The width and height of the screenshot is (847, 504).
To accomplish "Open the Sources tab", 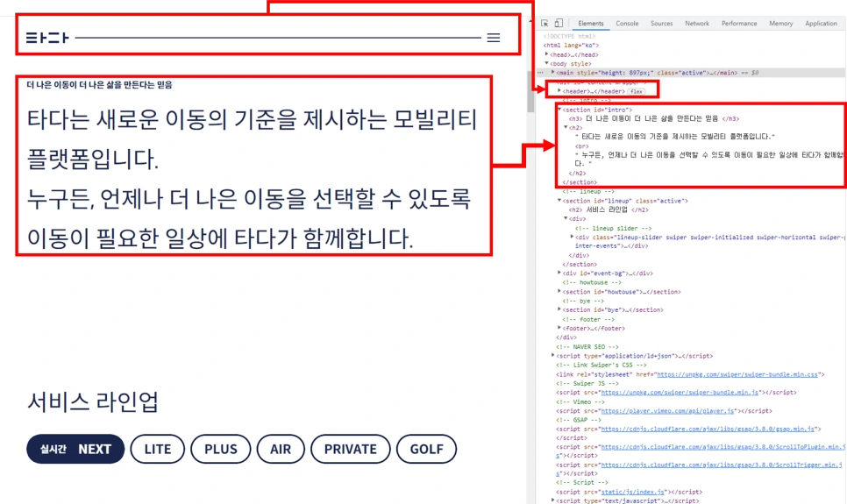I will click(x=661, y=24).
